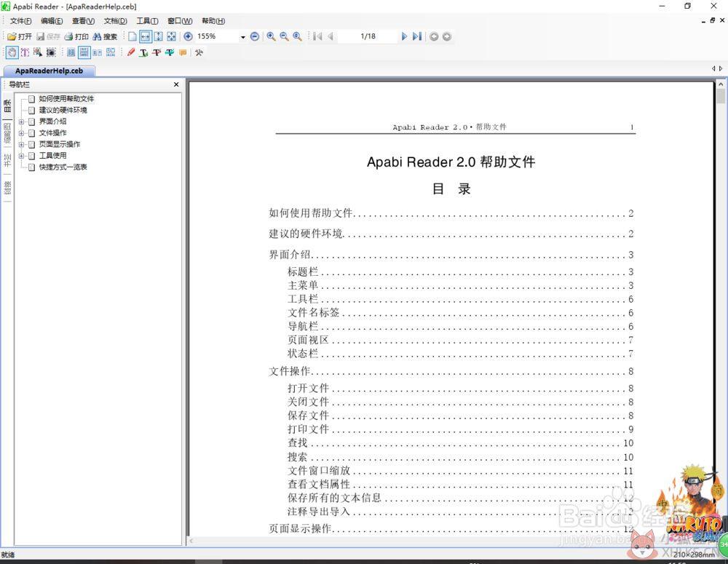Open the 文档(D) menu
Image resolution: width=728 pixels, height=564 pixels.
point(115,21)
